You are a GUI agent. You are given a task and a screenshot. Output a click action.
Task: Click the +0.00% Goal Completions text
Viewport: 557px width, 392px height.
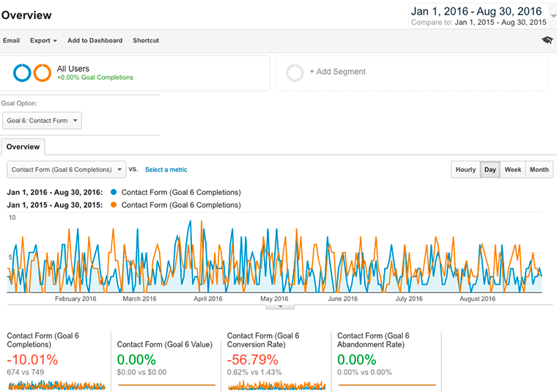[95, 78]
